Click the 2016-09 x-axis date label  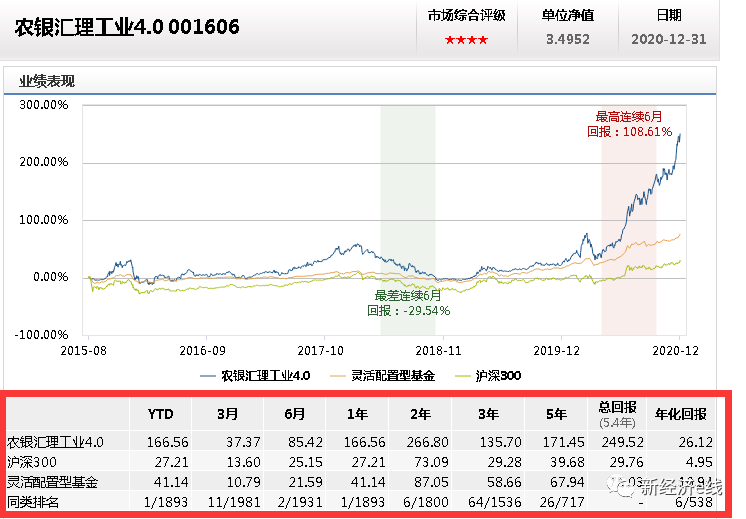(x=202, y=351)
